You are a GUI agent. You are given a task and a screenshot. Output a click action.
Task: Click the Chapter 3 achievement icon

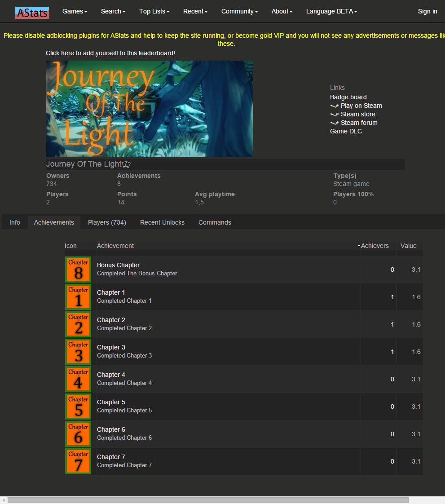pyautogui.click(x=78, y=352)
